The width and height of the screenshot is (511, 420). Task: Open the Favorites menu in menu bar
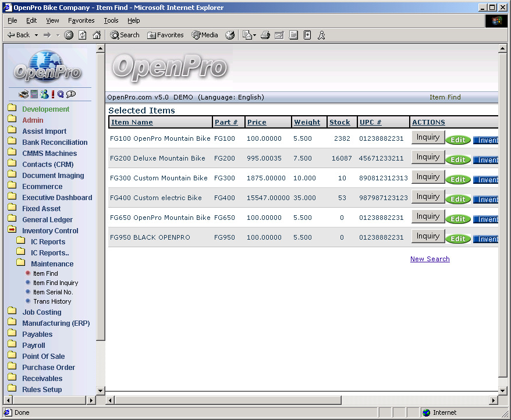(81, 20)
